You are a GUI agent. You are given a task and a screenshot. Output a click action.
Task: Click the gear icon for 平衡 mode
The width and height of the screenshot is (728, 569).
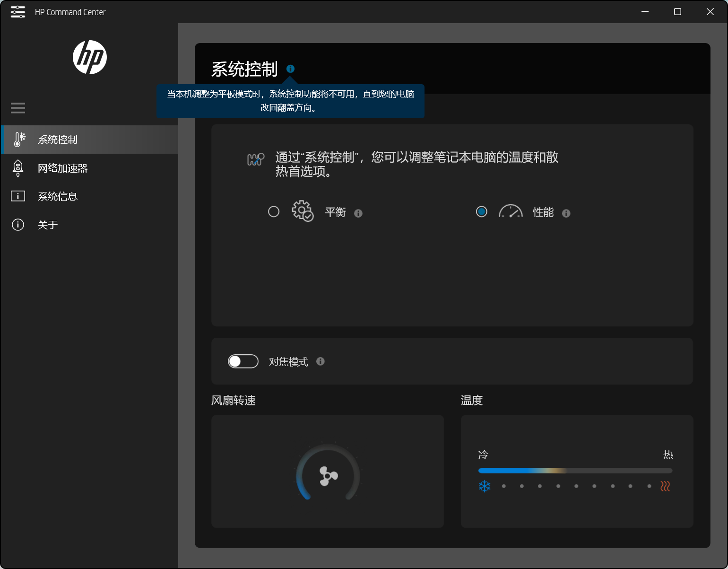[303, 211]
